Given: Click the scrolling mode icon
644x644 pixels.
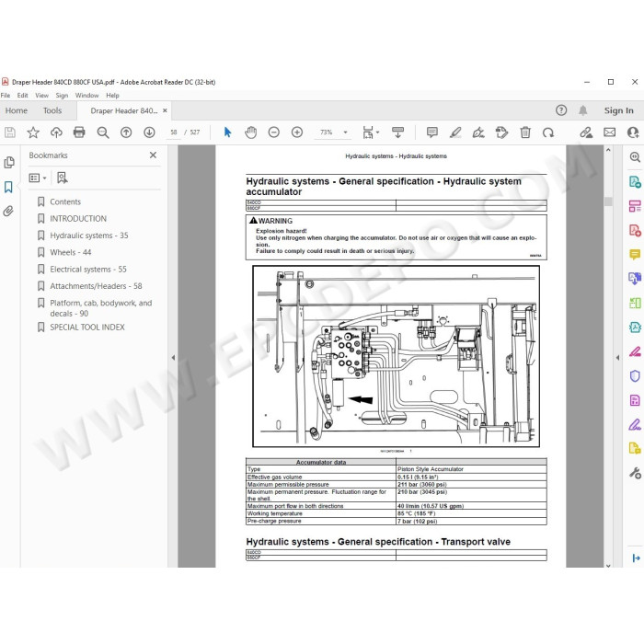Looking at the screenshot, I should pos(397,132).
